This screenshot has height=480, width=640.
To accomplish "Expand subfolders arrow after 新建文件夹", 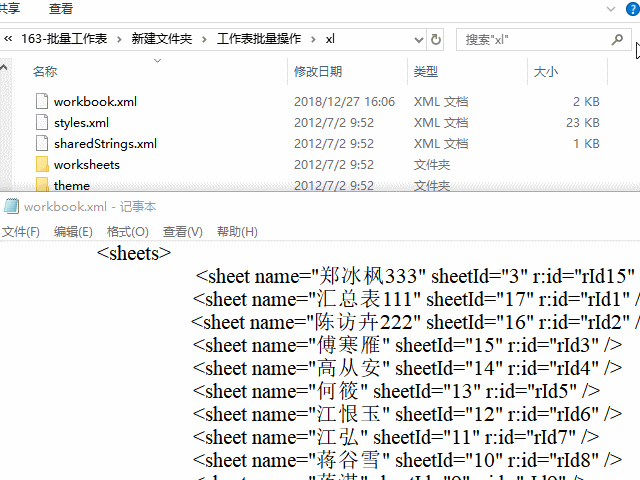I will click(204, 39).
